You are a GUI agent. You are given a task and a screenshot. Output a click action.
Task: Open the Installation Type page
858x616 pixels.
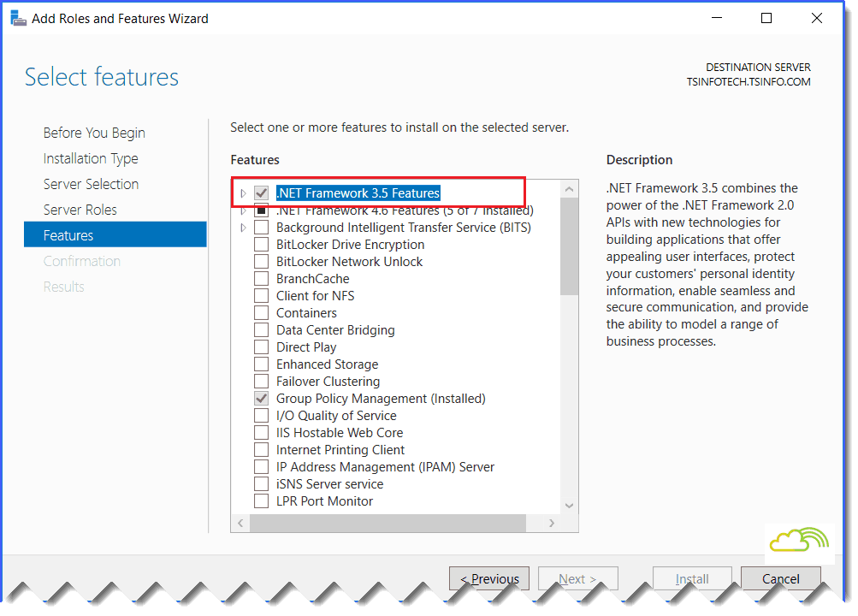pos(90,157)
